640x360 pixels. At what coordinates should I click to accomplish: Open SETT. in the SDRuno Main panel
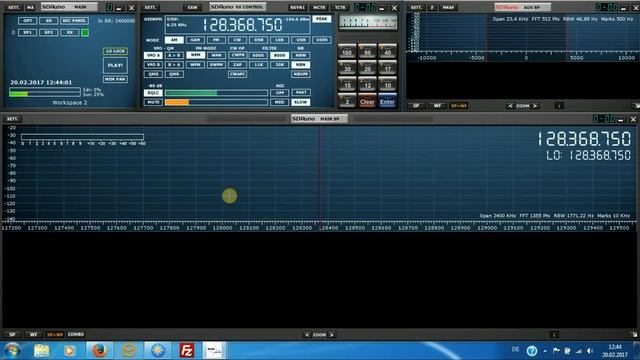tap(13, 7)
